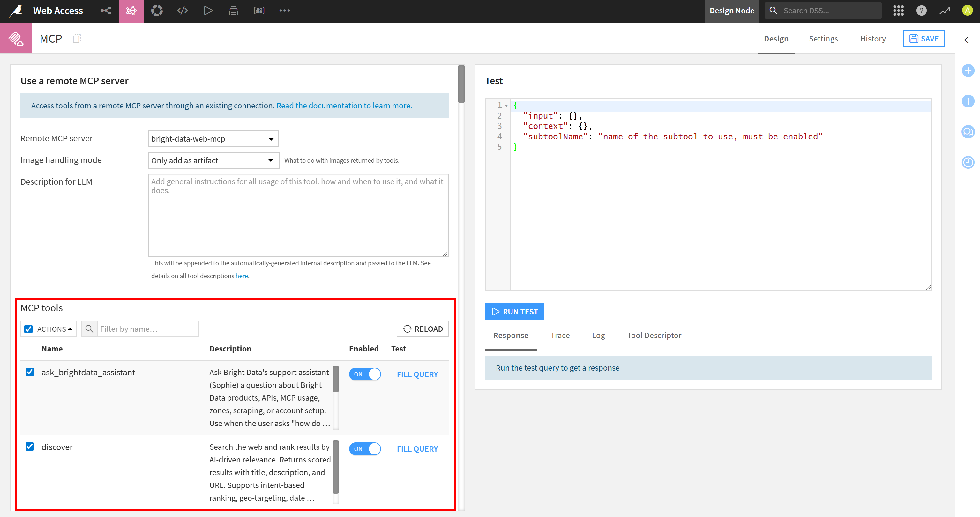
Task: Open the Response tab
Action: tap(511, 335)
